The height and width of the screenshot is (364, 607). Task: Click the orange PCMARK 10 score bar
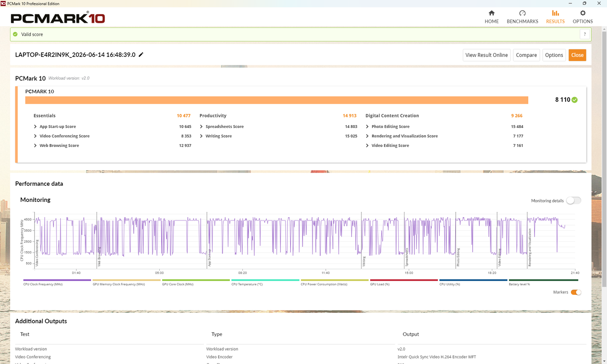[276, 100]
